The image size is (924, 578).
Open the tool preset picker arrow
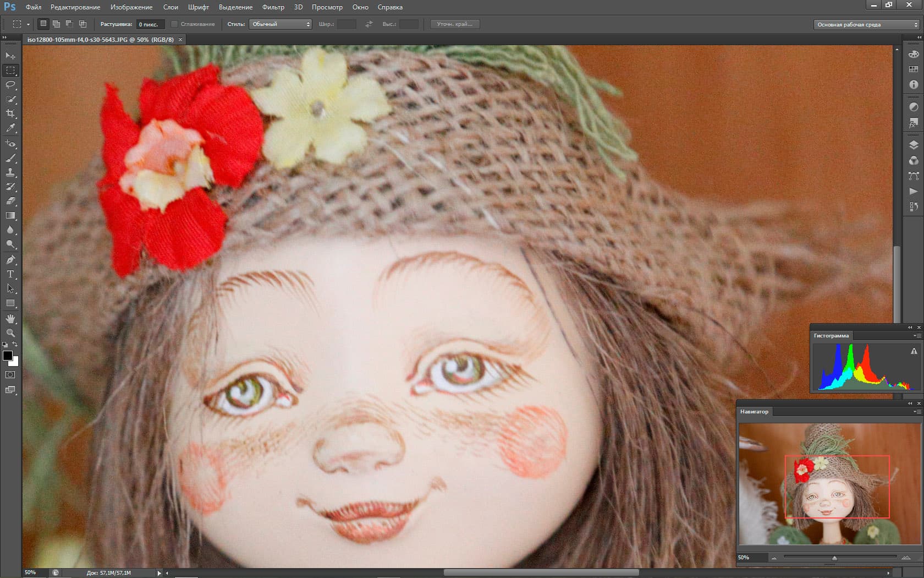(x=28, y=24)
